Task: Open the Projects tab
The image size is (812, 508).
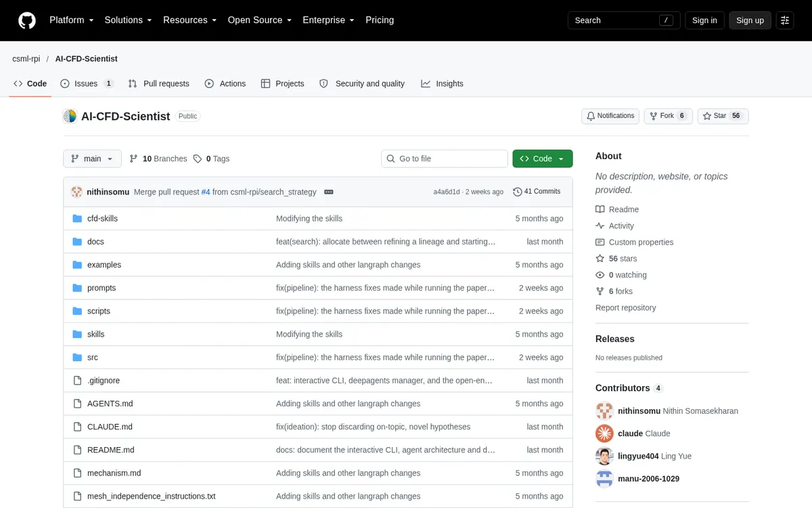Action: 283,83
